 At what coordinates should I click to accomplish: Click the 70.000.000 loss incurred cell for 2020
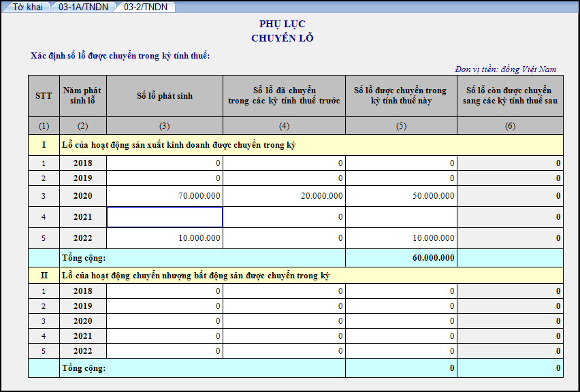pyautogui.click(x=165, y=196)
